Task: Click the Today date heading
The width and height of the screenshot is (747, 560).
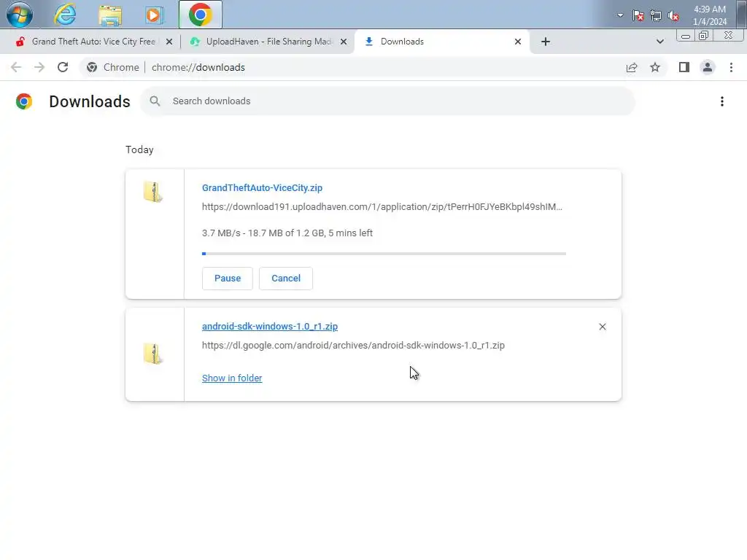Action: pos(139,149)
